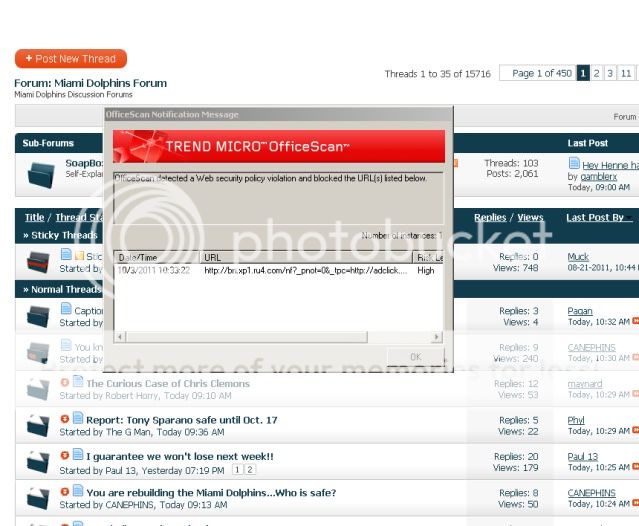Click the OfficeScan list right scroll arrow

click(436, 337)
